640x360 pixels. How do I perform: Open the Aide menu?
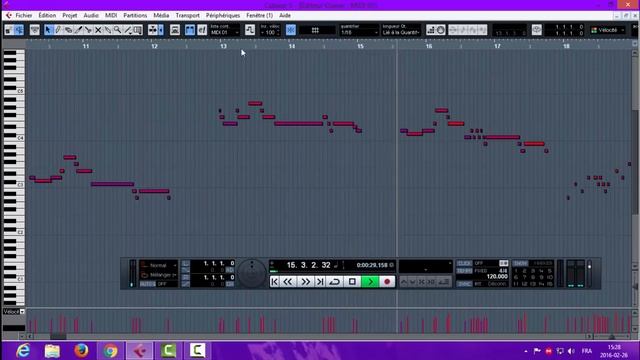pos(285,16)
